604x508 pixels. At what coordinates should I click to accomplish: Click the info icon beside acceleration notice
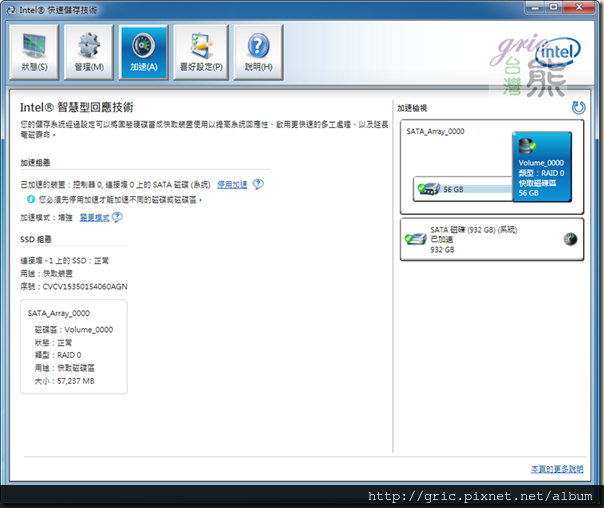31,199
